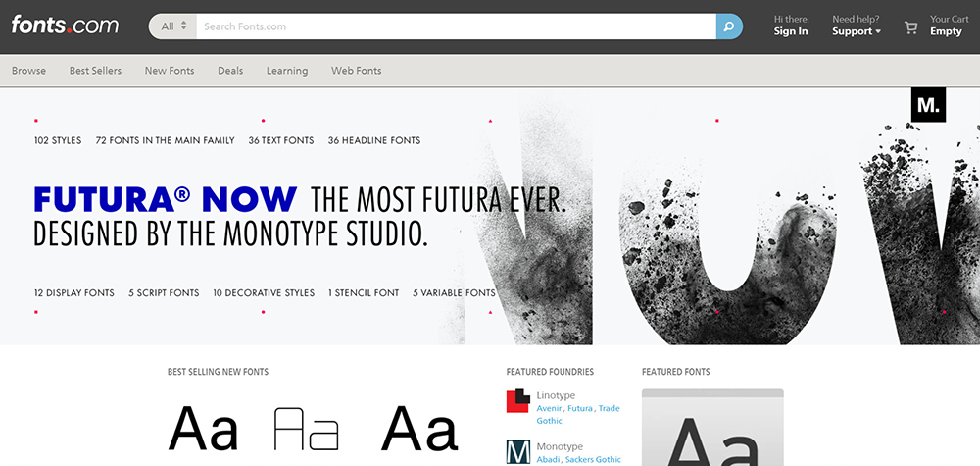Click the magnifier search button
This screenshot has height=466, width=980.
click(729, 26)
